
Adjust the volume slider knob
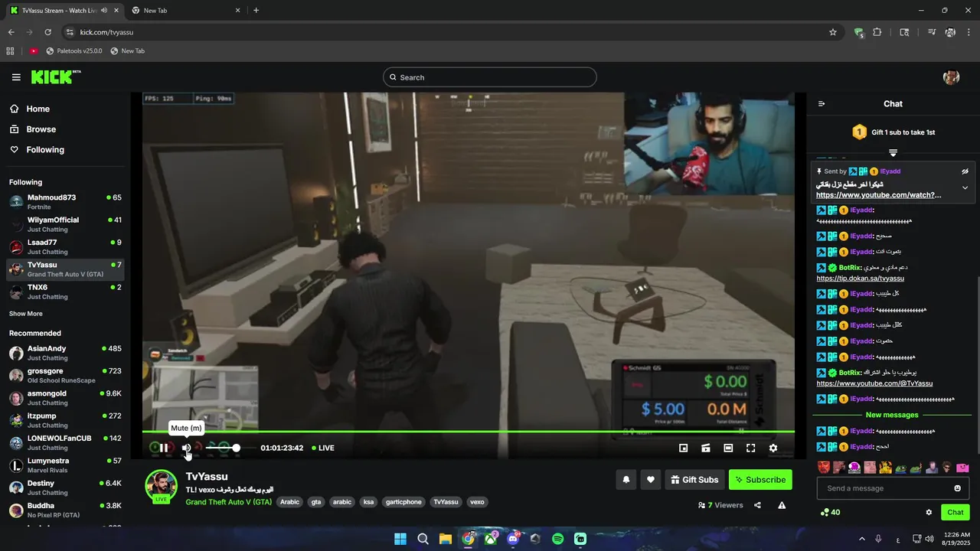236,448
